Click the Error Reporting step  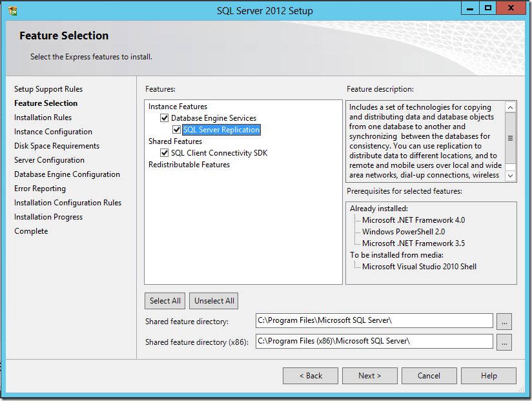tap(40, 189)
